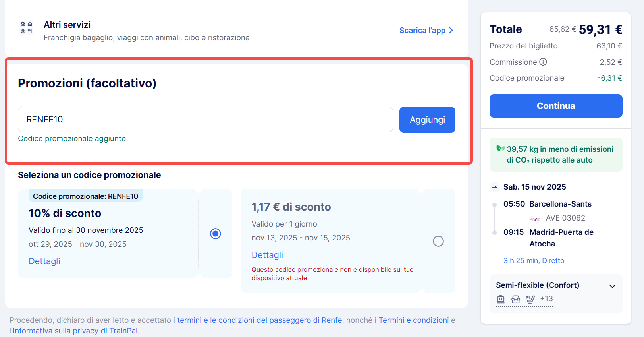Click the promo code input field with RENFE10
This screenshot has width=644, height=337.
(x=205, y=119)
